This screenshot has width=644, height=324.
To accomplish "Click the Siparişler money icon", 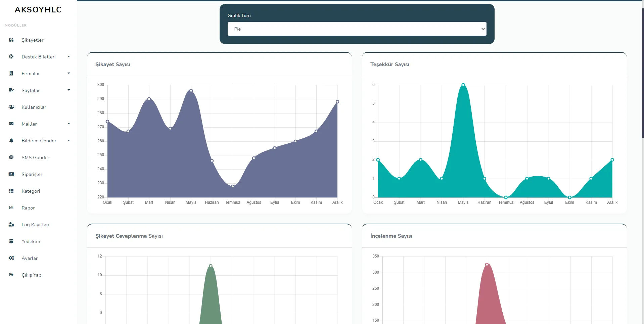I will (11, 174).
